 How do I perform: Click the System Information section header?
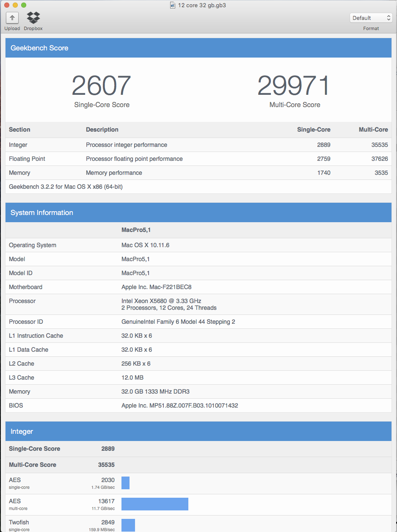198,212
